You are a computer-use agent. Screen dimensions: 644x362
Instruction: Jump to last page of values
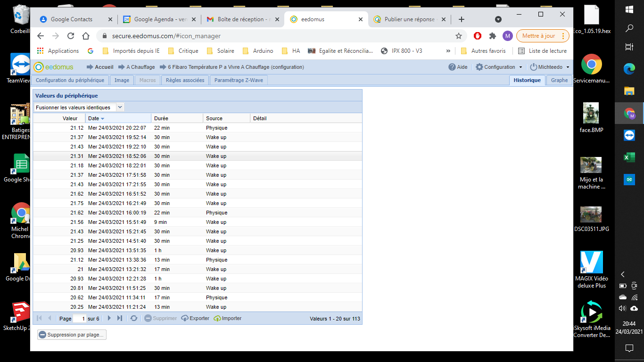[x=120, y=318]
